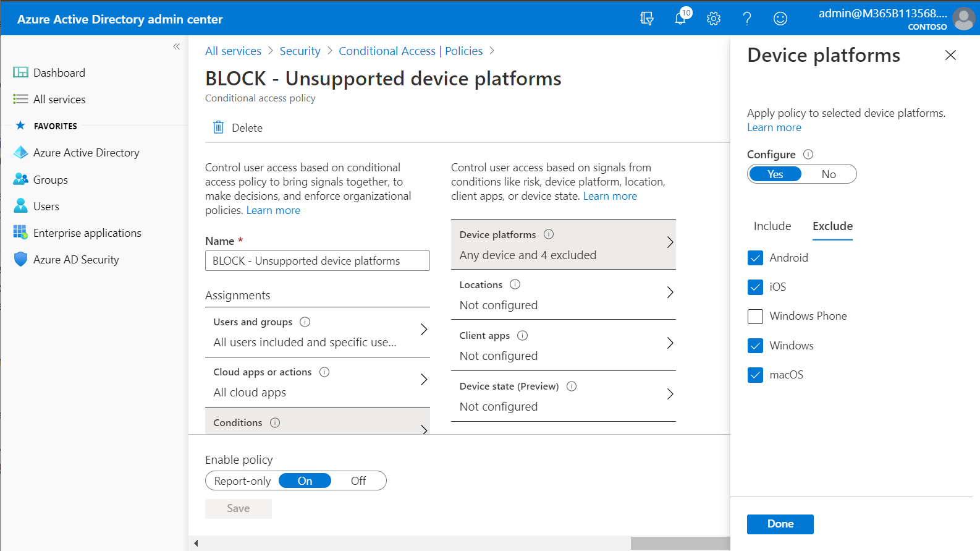Close the Device platforms panel

(x=950, y=55)
